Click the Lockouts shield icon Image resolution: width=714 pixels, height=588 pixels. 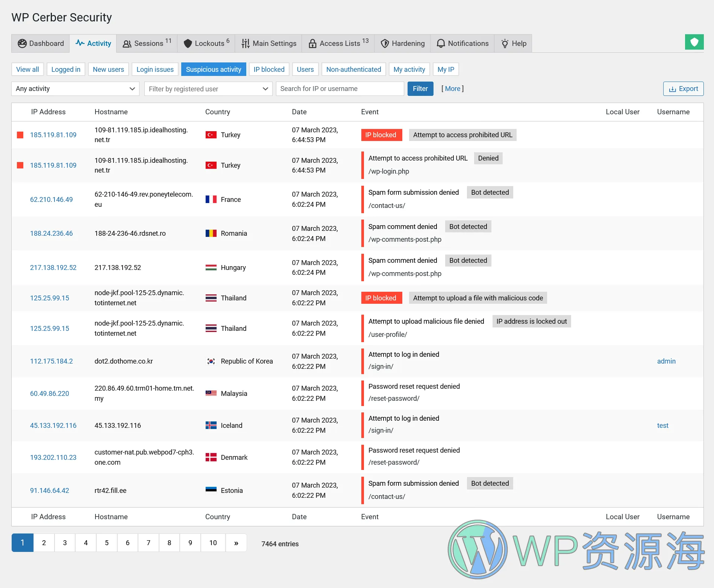point(188,44)
